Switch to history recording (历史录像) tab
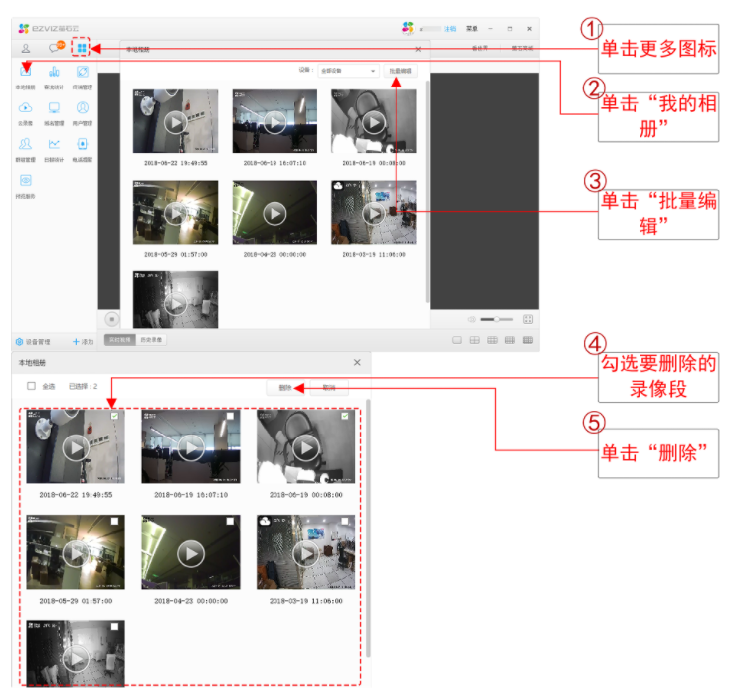The width and height of the screenshot is (731, 700). [151, 340]
